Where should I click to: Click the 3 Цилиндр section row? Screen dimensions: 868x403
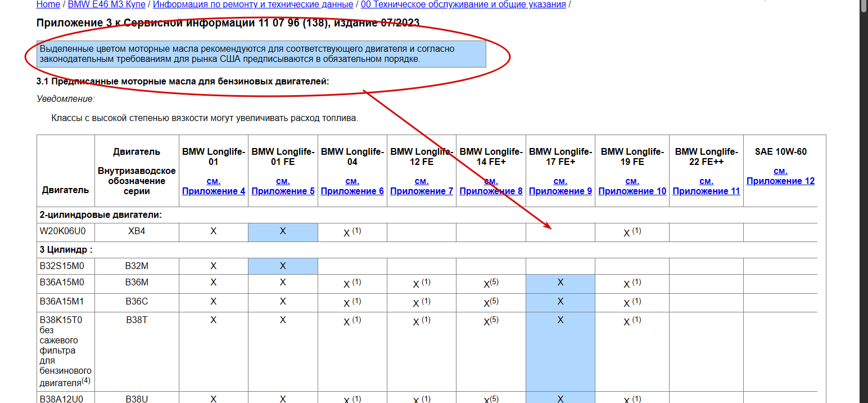pyautogui.click(x=427, y=250)
